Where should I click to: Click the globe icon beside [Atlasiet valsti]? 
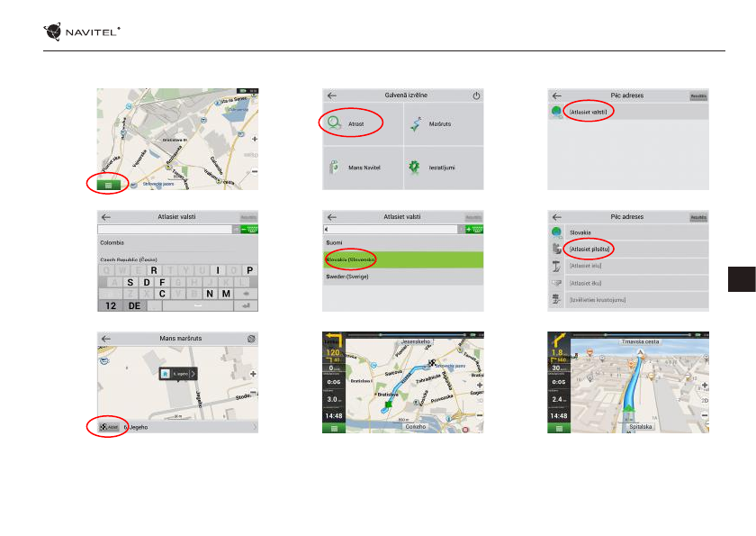(x=556, y=112)
